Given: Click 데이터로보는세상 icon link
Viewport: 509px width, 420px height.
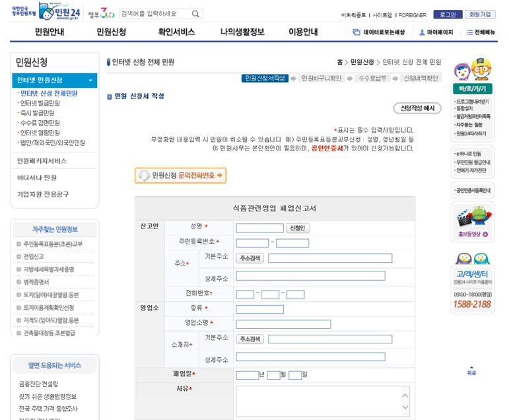Looking at the screenshot, I should tap(356, 32).
